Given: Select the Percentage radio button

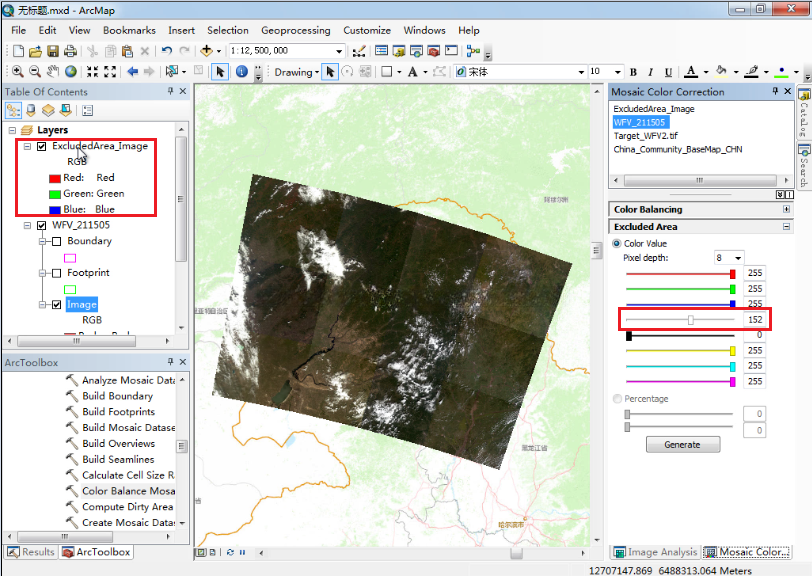Looking at the screenshot, I should (x=617, y=399).
